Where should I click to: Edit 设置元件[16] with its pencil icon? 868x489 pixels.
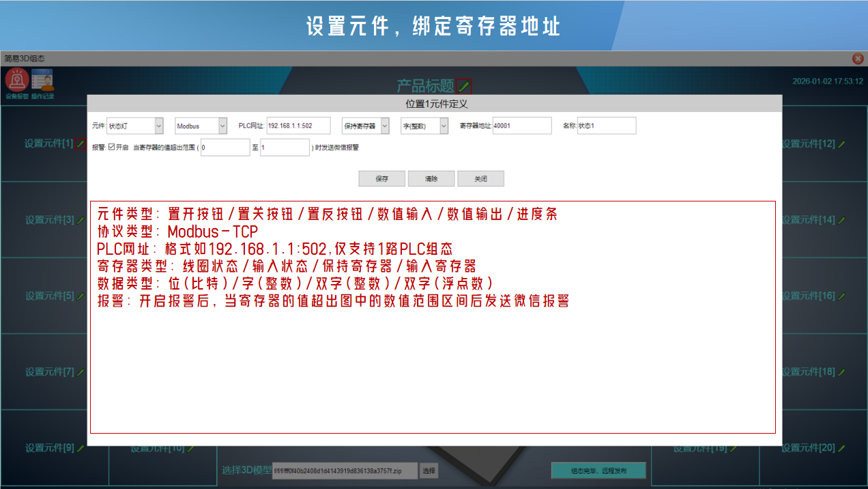pos(841,296)
